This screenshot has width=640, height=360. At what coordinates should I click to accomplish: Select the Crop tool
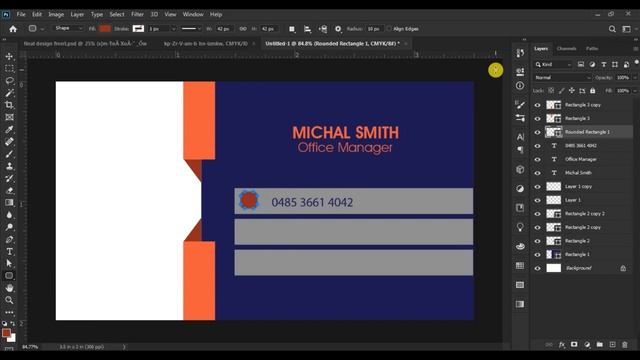pyautogui.click(x=9, y=105)
